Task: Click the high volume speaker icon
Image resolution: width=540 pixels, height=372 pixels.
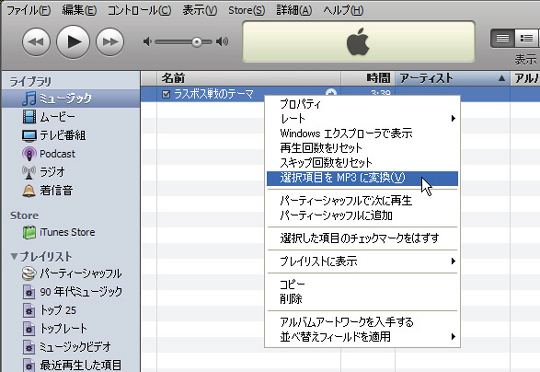Action: tap(222, 42)
